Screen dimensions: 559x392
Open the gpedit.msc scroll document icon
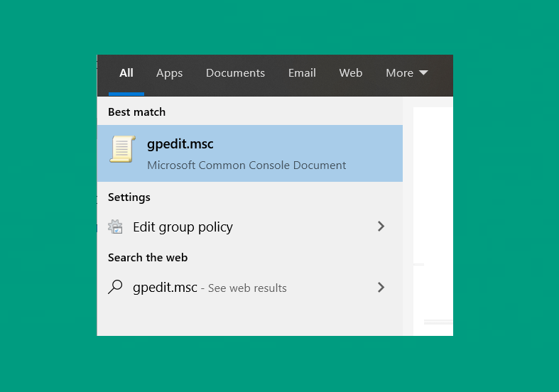(122, 149)
